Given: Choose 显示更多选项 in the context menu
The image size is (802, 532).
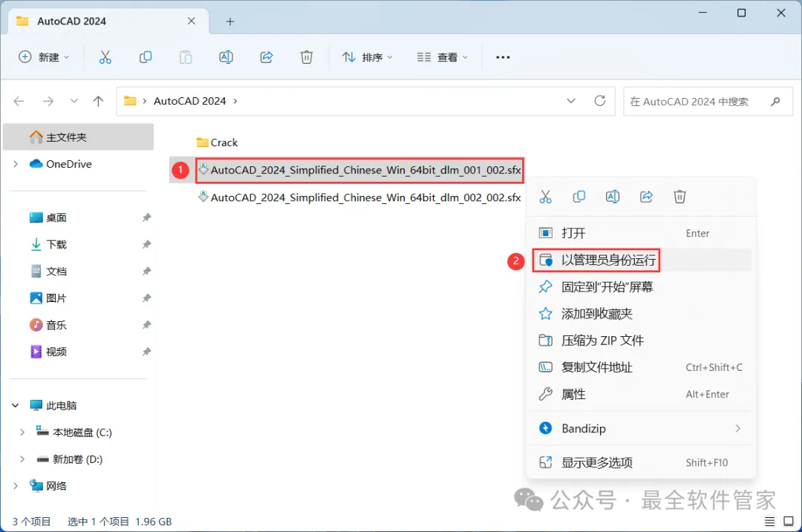Looking at the screenshot, I should pyautogui.click(x=640, y=462).
